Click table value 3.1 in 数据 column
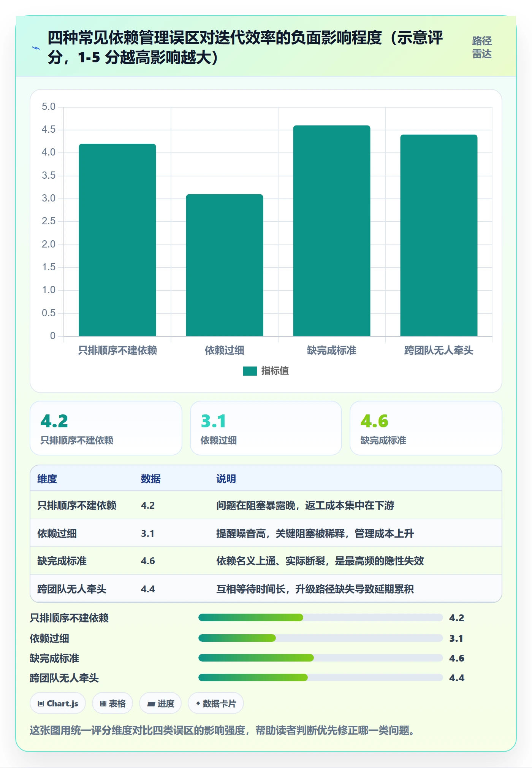This screenshot has height=768, width=532. coord(148,533)
